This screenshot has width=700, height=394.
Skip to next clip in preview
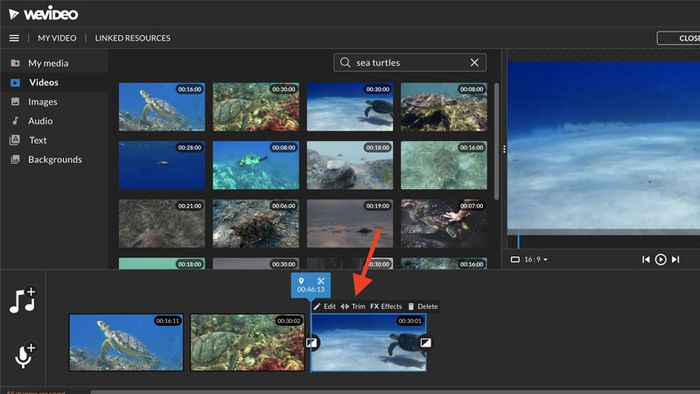[x=675, y=259]
